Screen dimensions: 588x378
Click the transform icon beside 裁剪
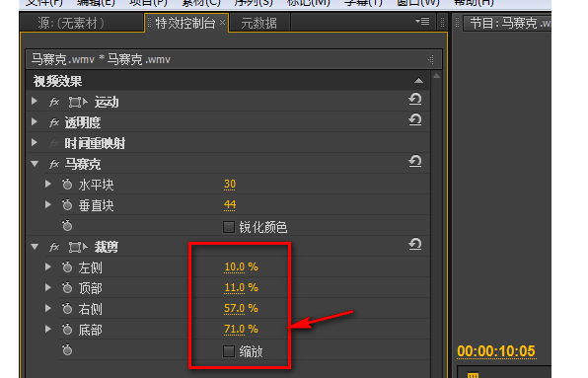(78, 247)
